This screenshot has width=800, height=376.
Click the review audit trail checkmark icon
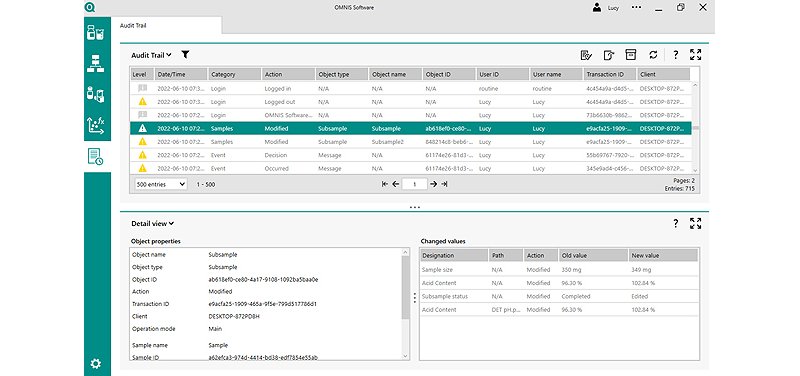[586, 55]
